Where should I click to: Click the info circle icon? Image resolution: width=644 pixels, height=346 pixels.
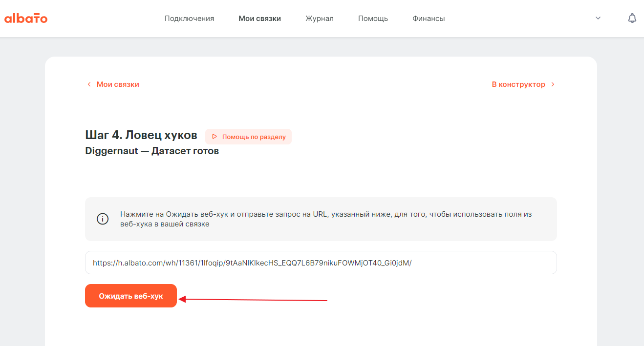(x=103, y=219)
